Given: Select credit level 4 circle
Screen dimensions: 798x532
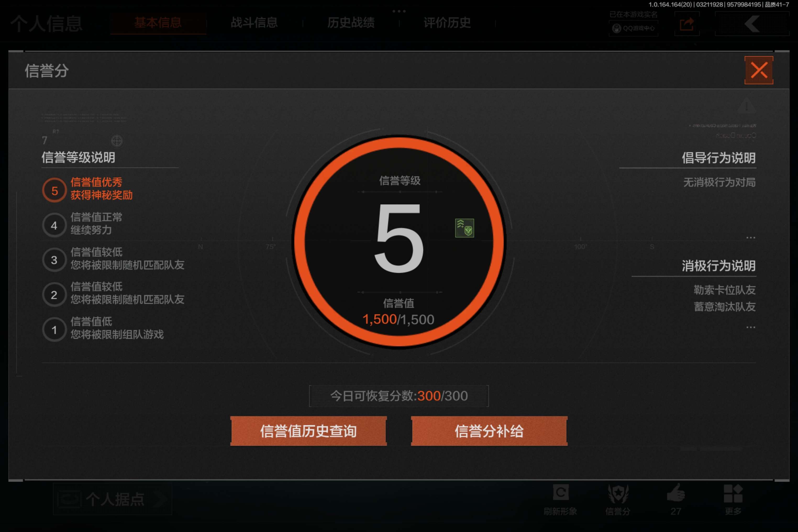Looking at the screenshot, I should [x=54, y=225].
